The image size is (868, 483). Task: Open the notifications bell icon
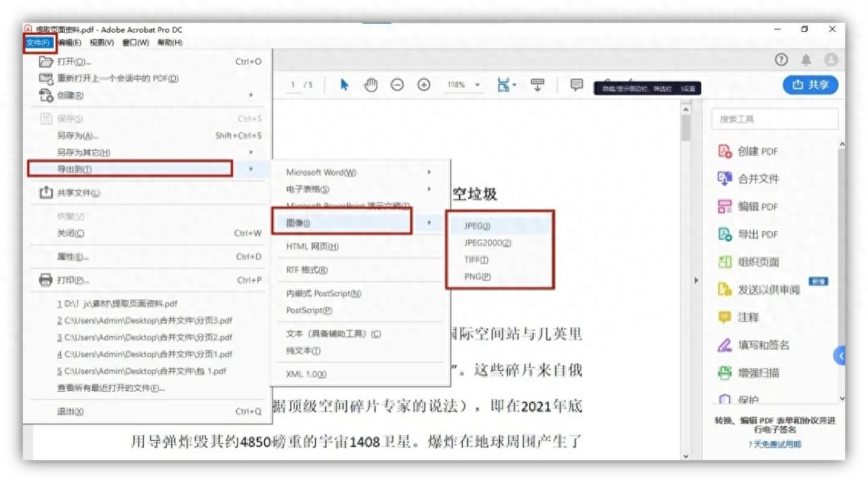point(806,60)
